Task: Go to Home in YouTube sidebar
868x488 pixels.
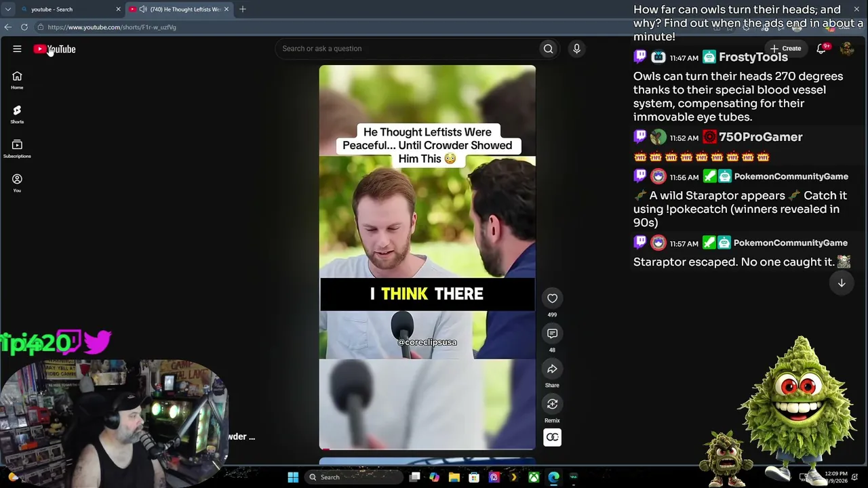Action: pos(17,80)
